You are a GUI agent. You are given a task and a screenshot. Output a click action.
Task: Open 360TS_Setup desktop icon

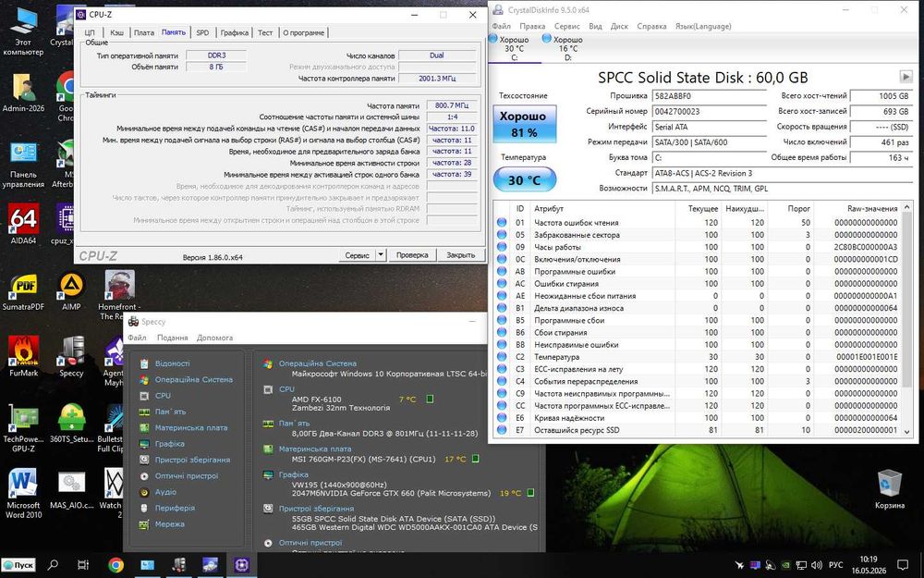(x=71, y=424)
